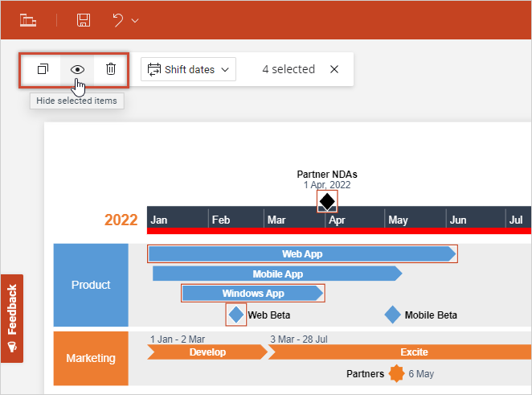532x395 pixels.
Task: Open the Feedback side tab
Action: coord(12,319)
